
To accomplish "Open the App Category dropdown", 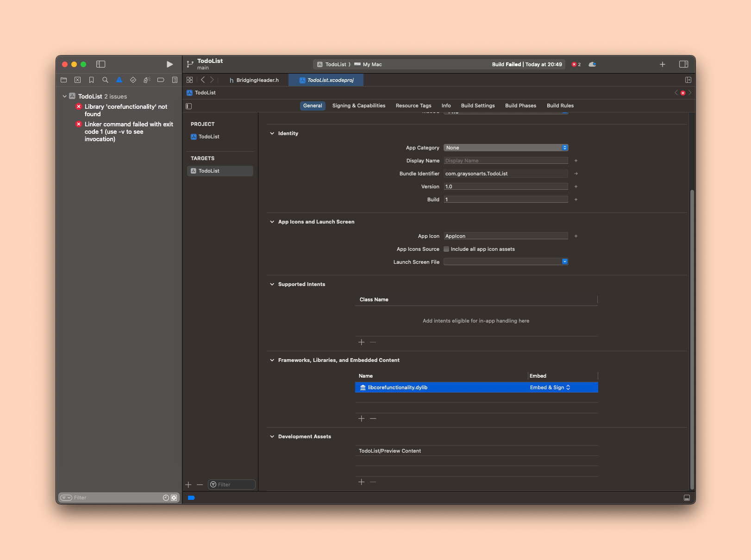I will click(x=506, y=148).
